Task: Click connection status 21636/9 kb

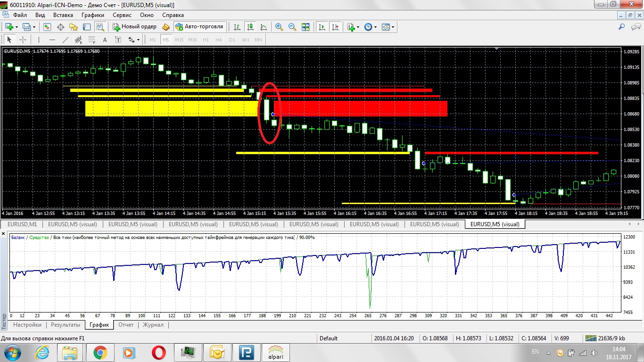Action: (605, 338)
